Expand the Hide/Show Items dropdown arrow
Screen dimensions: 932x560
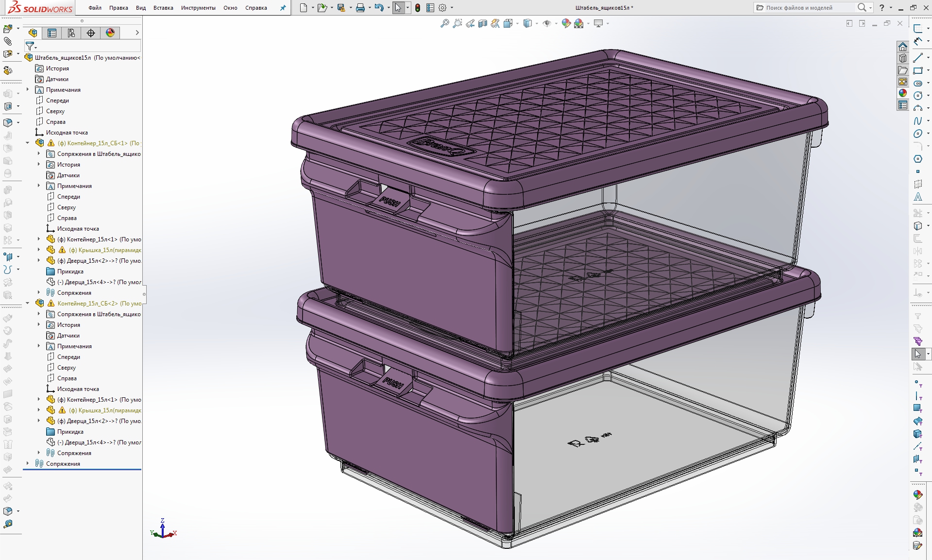click(556, 23)
